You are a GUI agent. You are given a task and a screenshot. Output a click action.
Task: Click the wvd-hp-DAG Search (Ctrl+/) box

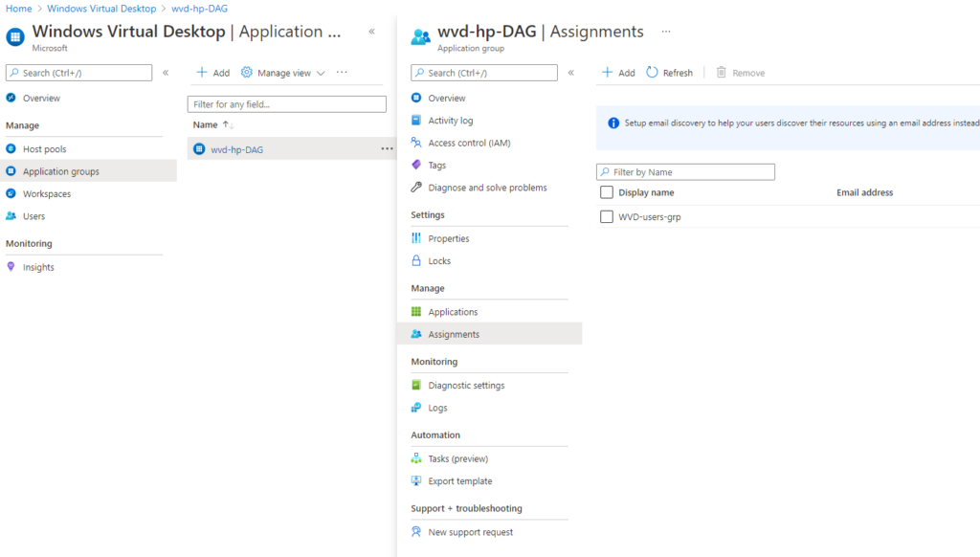(483, 73)
